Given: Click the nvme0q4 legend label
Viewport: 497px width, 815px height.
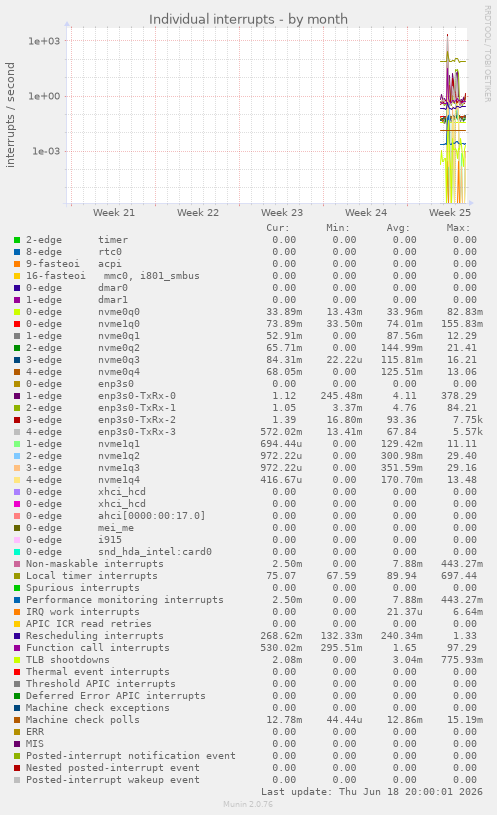Looking at the screenshot, I should tap(119, 372).
